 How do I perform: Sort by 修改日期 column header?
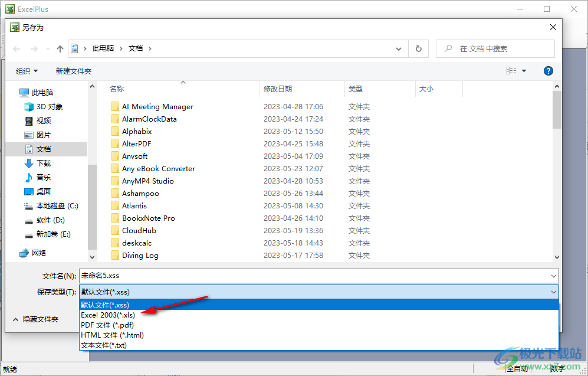[278, 89]
